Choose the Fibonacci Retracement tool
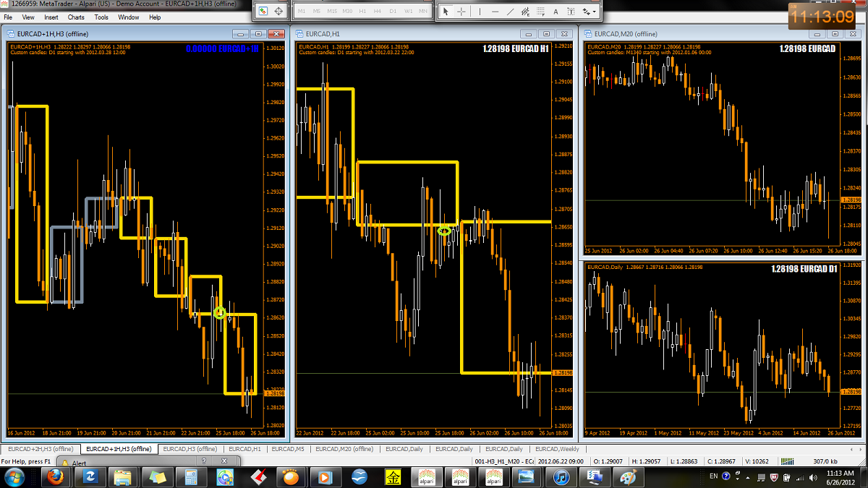This screenshot has width=868, height=488. [x=540, y=12]
